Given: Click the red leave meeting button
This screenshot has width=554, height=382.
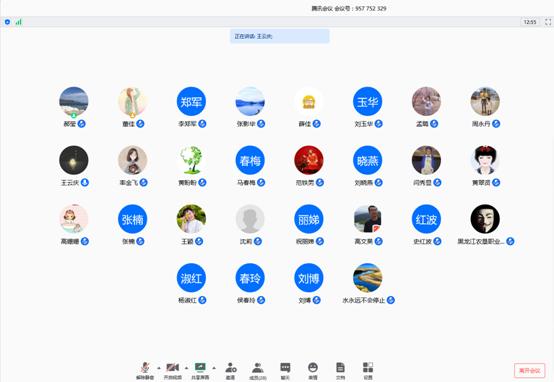Looking at the screenshot, I should (529, 371).
